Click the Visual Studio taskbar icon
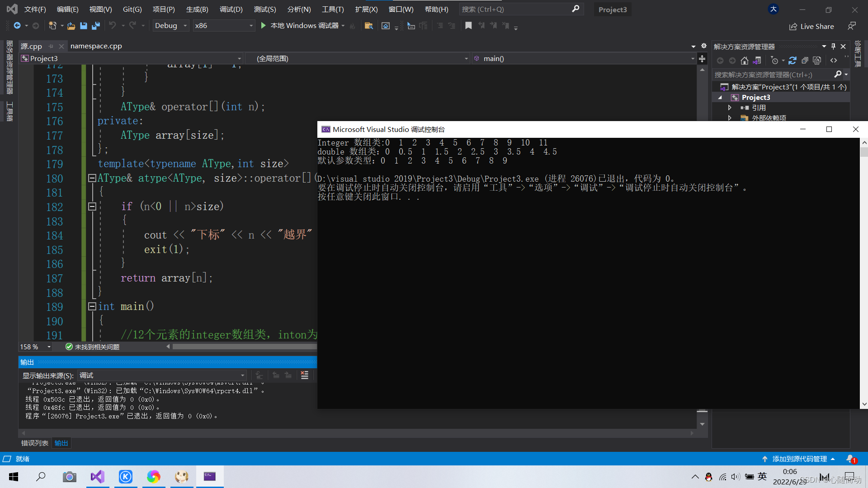Image resolution: width=868 pixels, height=488 pixels. coord(97,476)
